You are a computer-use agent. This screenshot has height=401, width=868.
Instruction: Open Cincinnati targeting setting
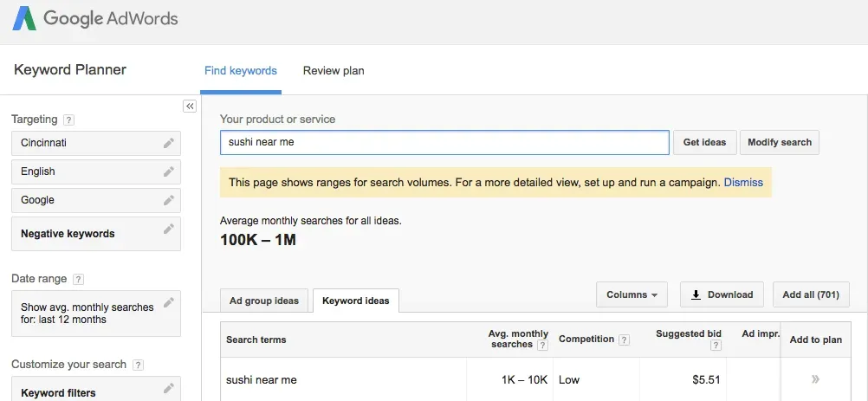(96, 143)
